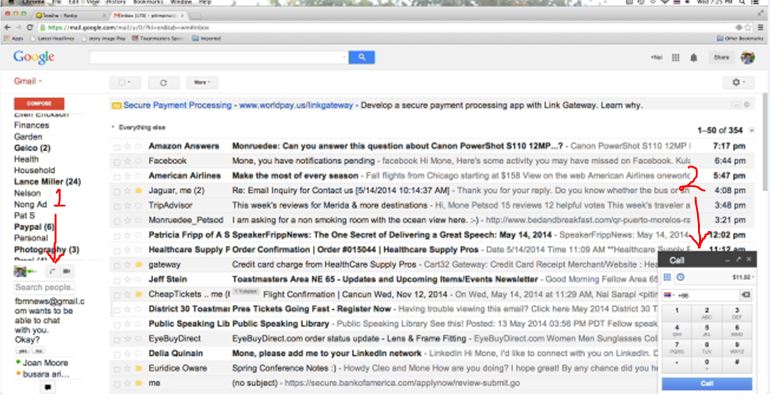Tick checkbox for Amazon Answers email

click(117, 147)
